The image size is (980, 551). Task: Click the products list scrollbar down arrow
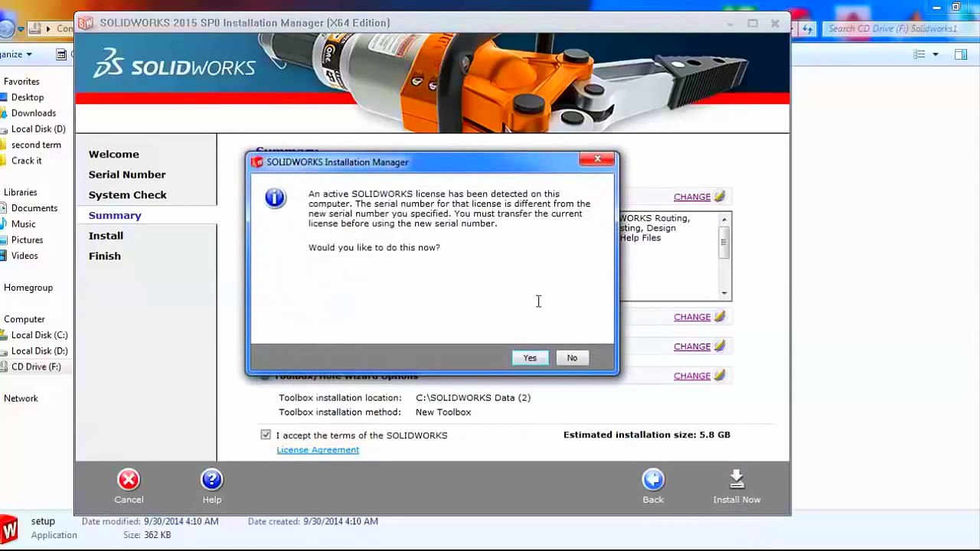point(724,293)
